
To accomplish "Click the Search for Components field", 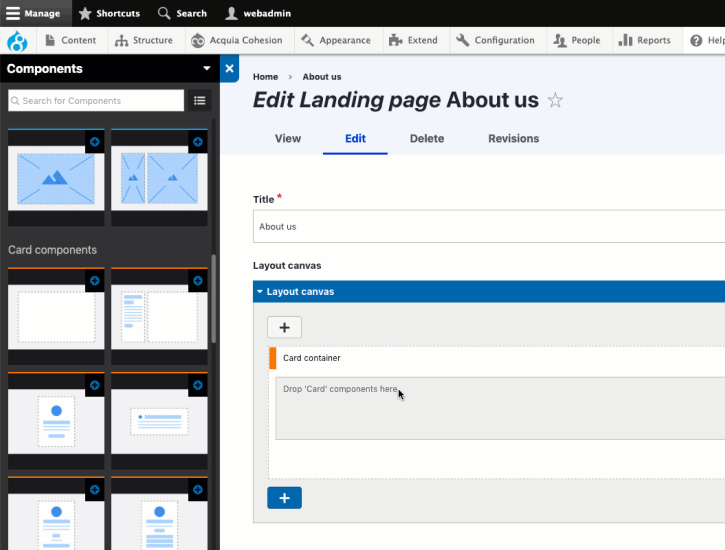I will tap(97, 100).
